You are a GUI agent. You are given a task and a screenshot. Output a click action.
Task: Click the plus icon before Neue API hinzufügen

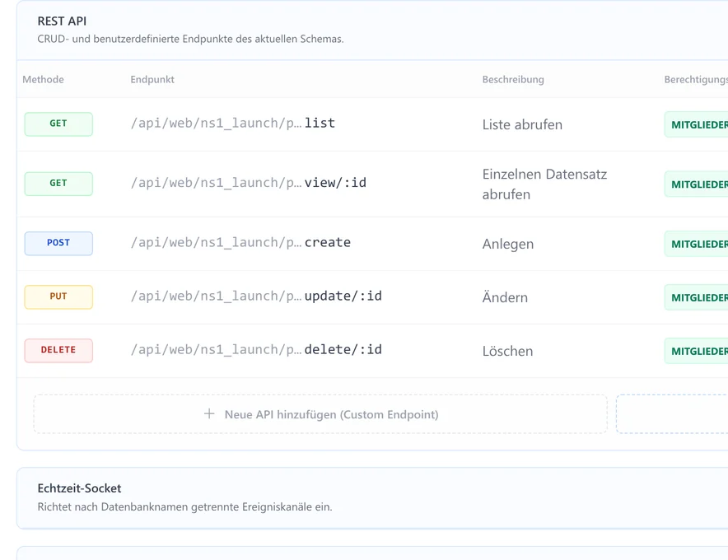tap(209, 413)
